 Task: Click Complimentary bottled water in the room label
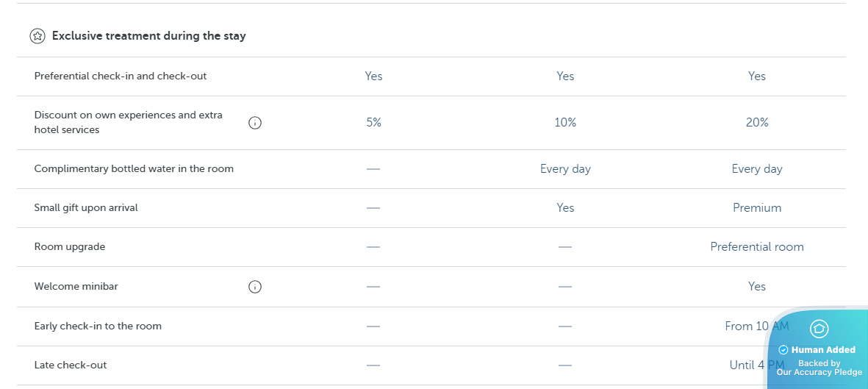tap(134, 169)
